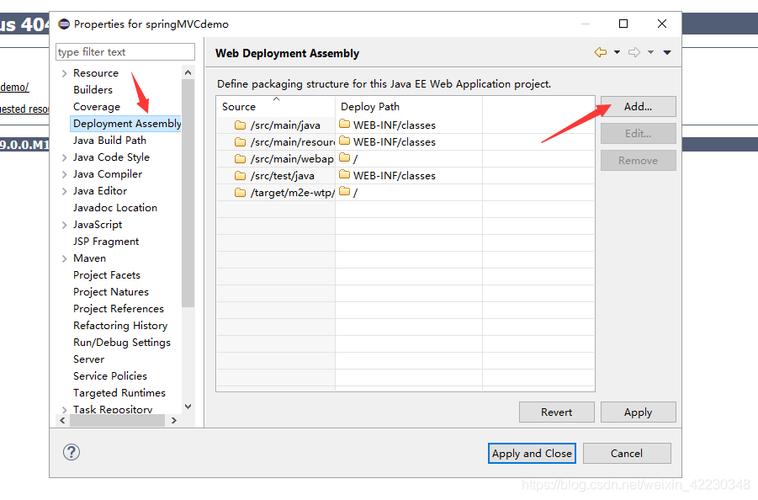The height and width of the screenshot is (500, 758).
Task: Click tree horizontal scrollbar right arrow
Action: [x=174, y=421]
